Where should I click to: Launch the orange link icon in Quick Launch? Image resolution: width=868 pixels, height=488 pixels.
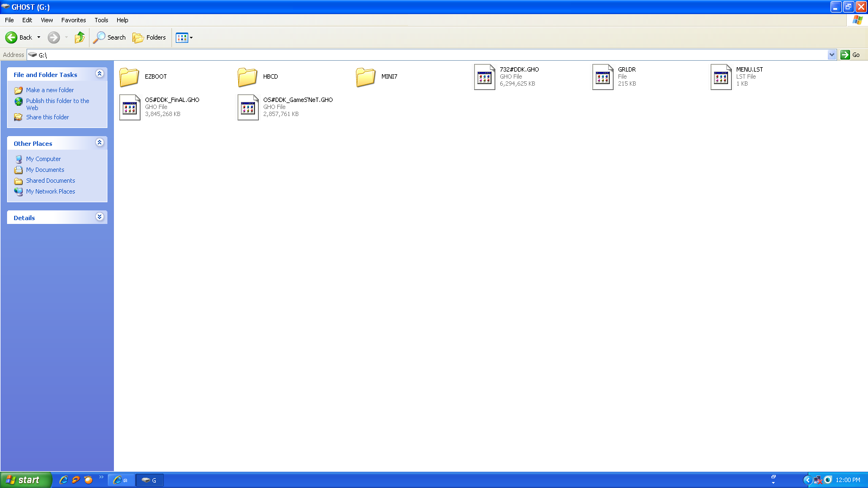(76, 480)
